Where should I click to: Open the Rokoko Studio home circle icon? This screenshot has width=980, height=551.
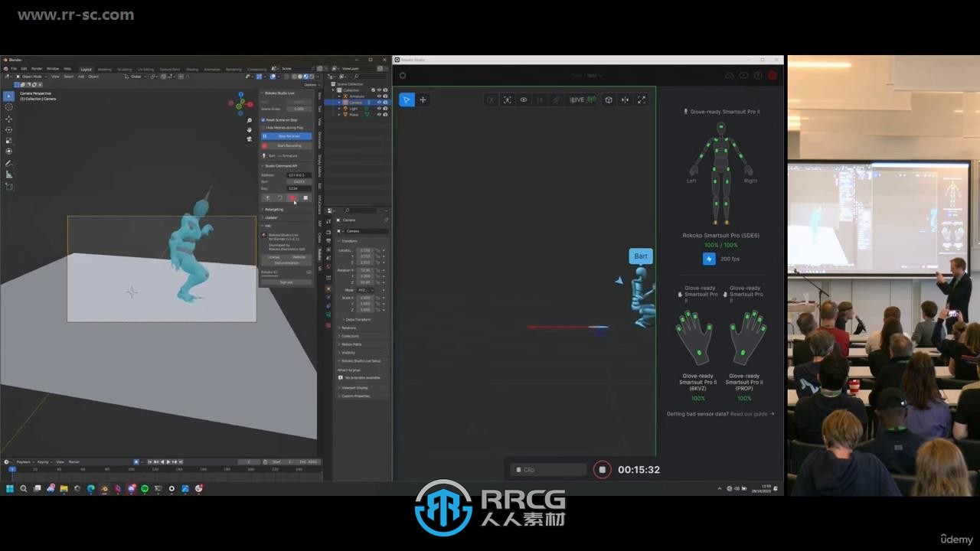(403, 76)
